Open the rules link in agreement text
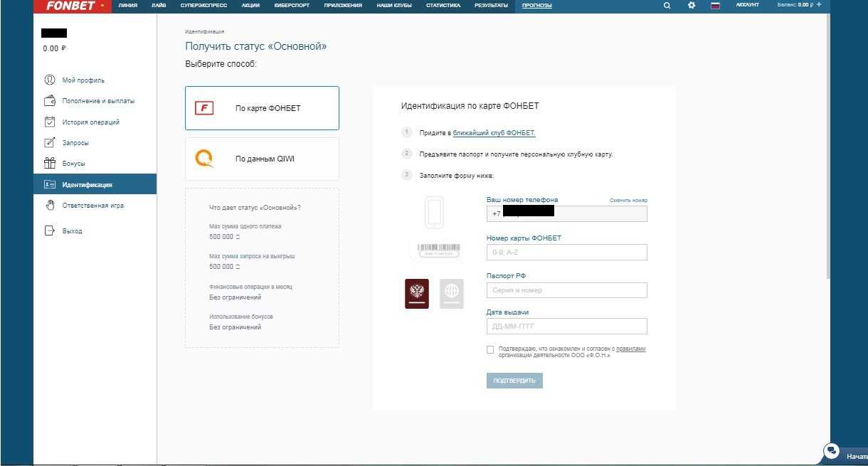Viewport: 868px width, 466px height. (630, 349)
